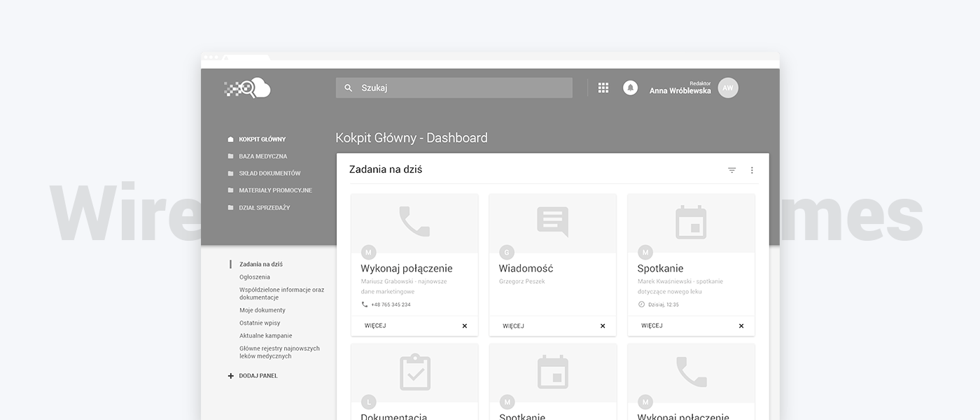Focus the Szukaj search field
The height and width of the screenshot is (420, 980).
click(454, 87)
